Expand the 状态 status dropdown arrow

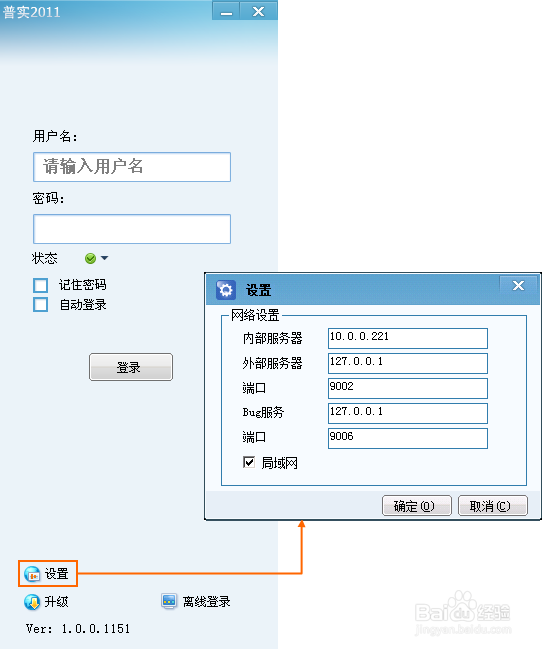[104, 258]
